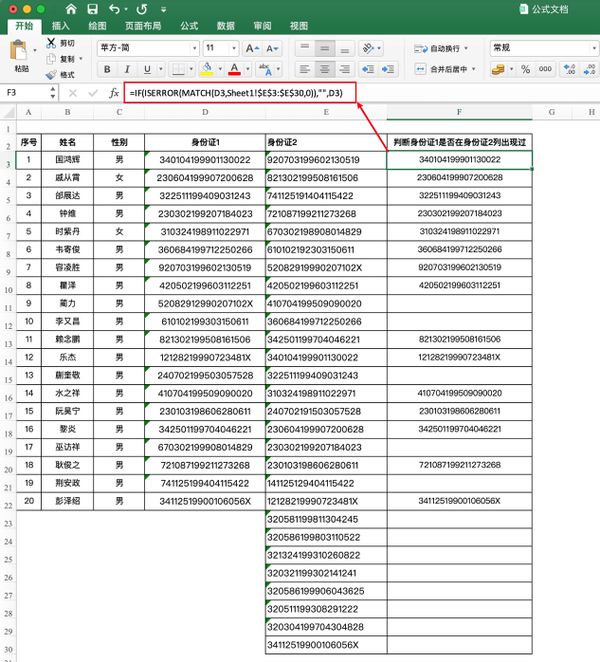The image size is (600, 662).
Task: Expand the number format 常规 dropdown
Action: point(590,48)
